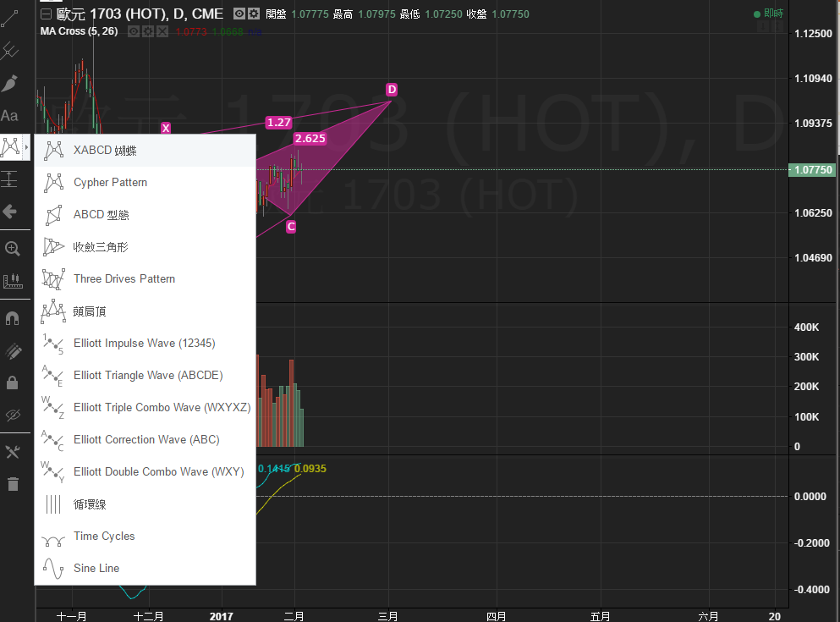Select the long/short position prediction tool
This screenshot has width=840, height=622.
pos(9,179)
